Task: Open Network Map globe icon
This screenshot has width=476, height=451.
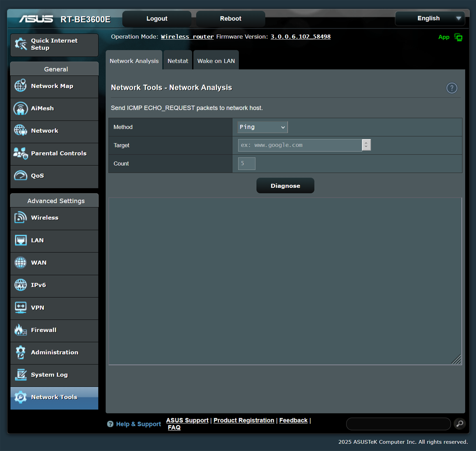Action: tap(21, 86)
